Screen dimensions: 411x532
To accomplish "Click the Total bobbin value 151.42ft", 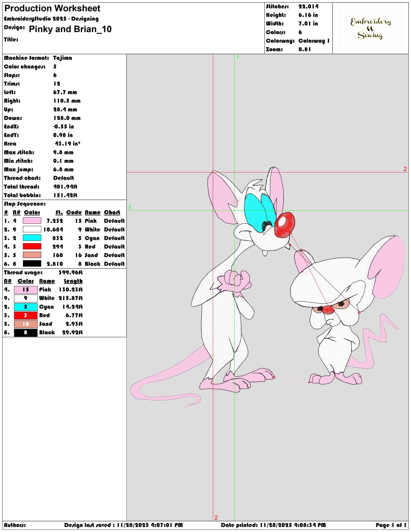I will tap(65, 195).
